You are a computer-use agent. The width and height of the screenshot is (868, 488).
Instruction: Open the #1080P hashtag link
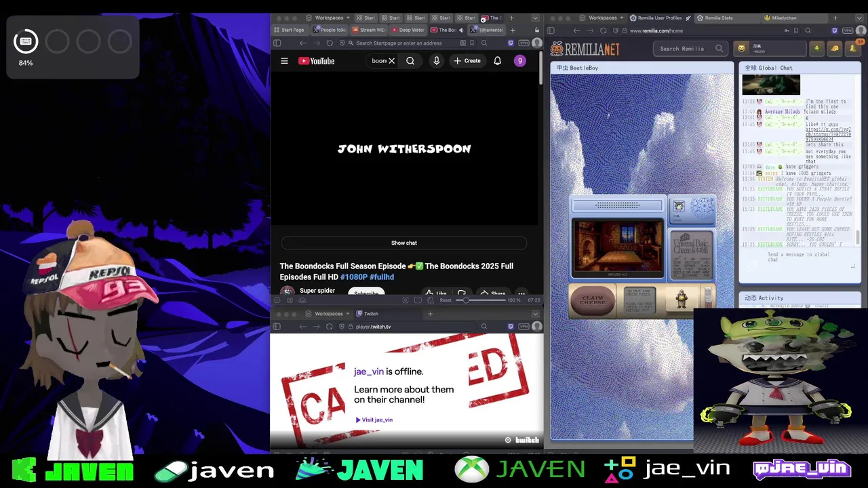click(x=353, y=277)
